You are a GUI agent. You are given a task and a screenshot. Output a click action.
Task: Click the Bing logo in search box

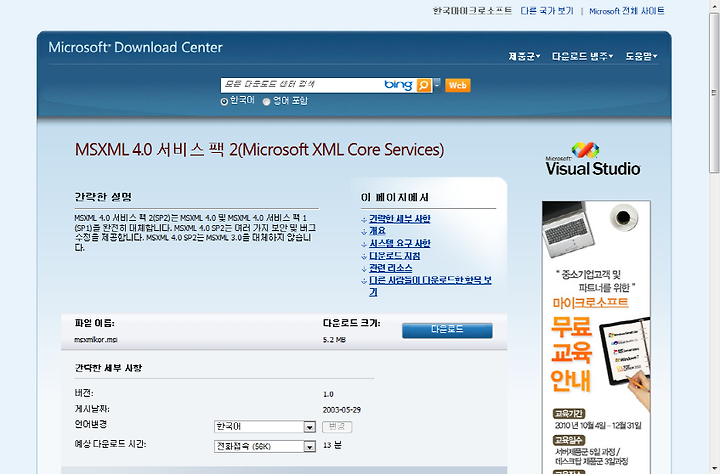pos(398,85)
